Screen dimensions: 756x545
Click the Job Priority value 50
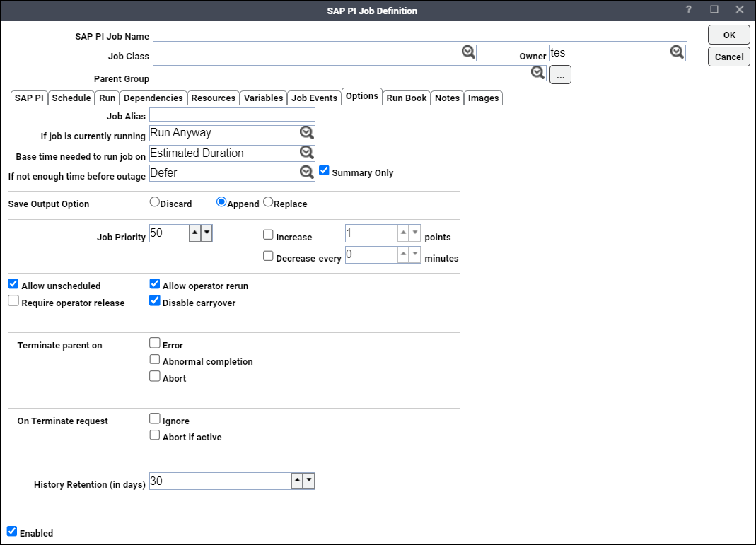pos(169,233)
